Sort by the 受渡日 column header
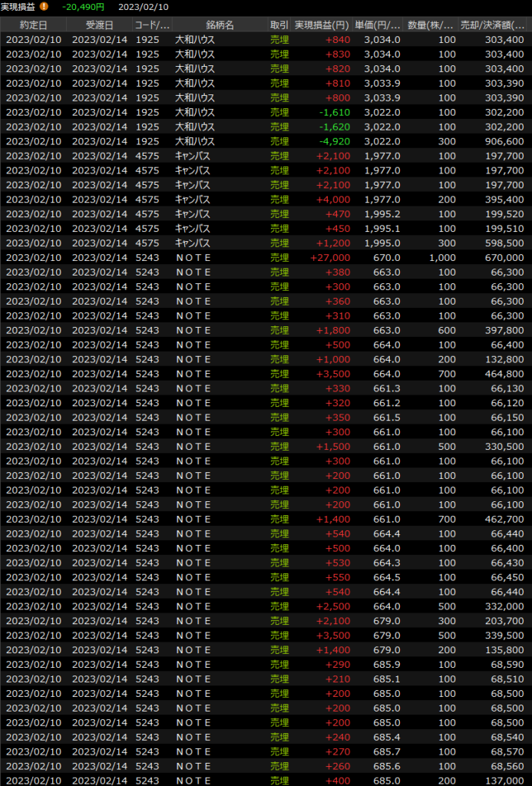The width and height of the screenshot is (532, 786). point(99,25)
